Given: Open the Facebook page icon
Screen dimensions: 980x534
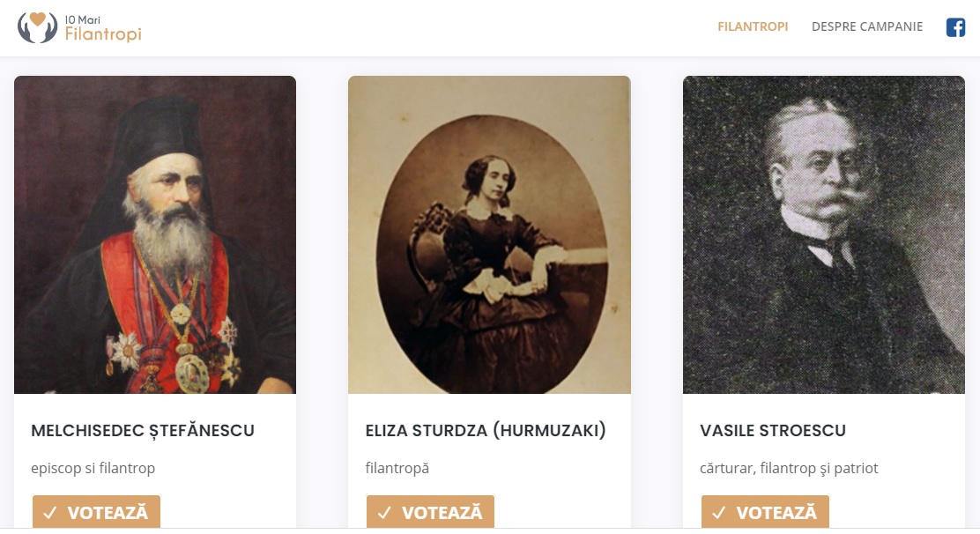Looking at the screenshot, I should [955, 27].
